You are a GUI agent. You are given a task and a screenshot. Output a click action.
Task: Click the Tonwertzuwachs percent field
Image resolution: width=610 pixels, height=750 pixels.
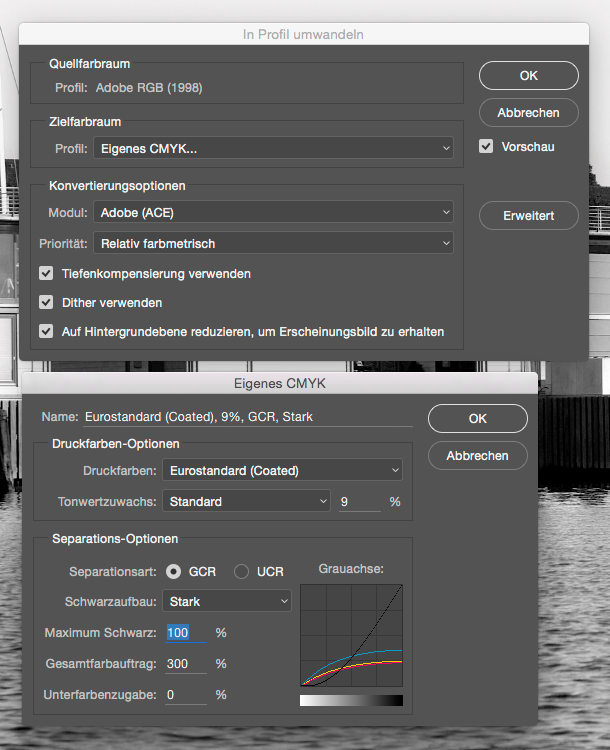click(x=358, y=501)
